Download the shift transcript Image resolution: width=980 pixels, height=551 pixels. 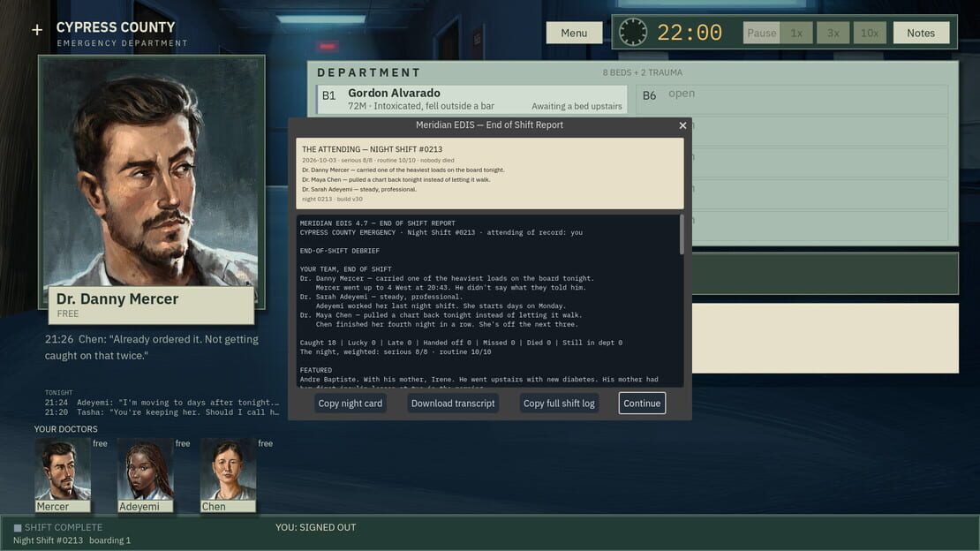pos(453,404)
